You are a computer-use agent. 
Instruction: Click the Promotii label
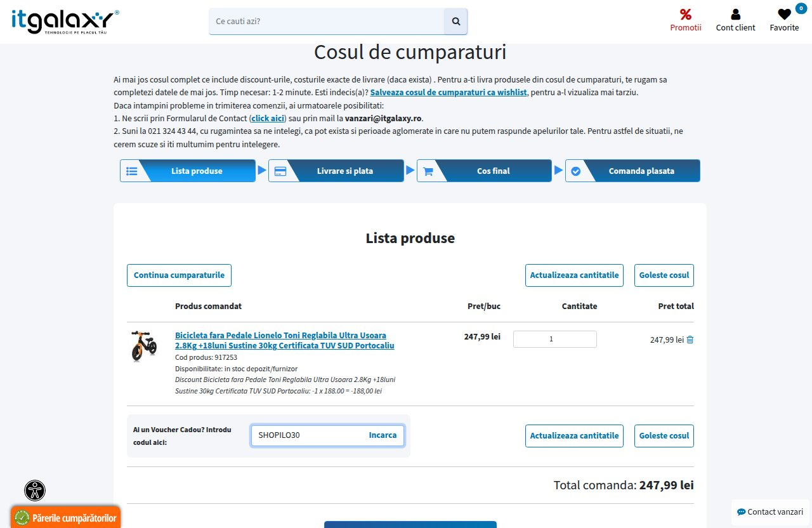tap(686, 27)
